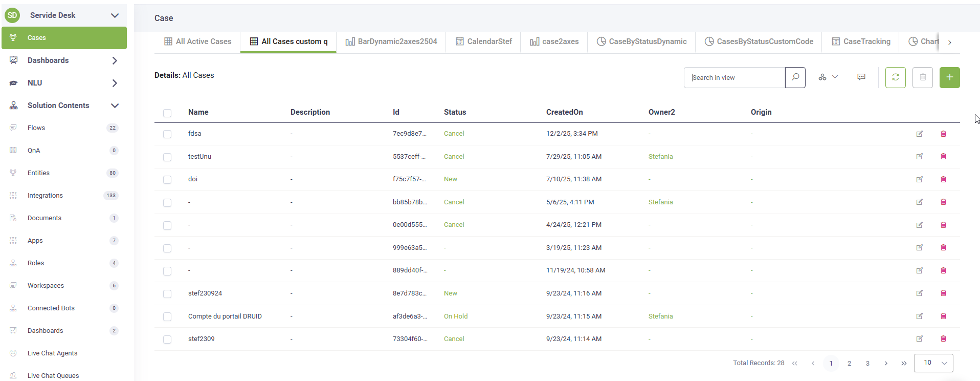Click the green add new case button
This screenshot has width=980, height=381.
pos(949,77)
